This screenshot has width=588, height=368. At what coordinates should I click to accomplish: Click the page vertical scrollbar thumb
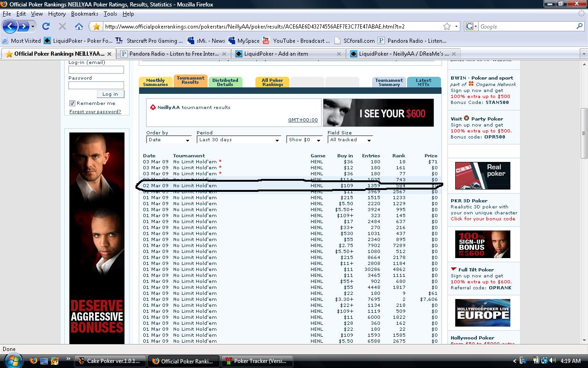[x=584, y=133]
